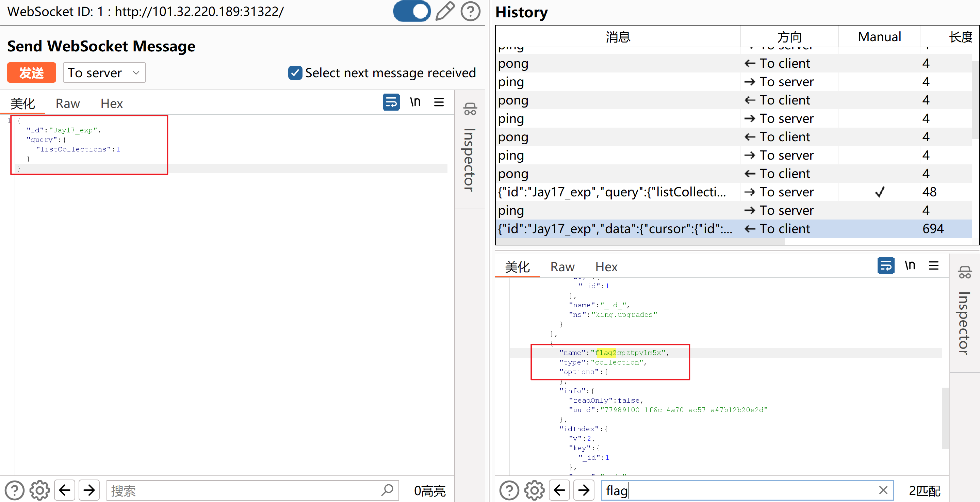Switch to Hex tab in history viewer
The height and width of the screenshot is (502, 980).
pos(606,267)
